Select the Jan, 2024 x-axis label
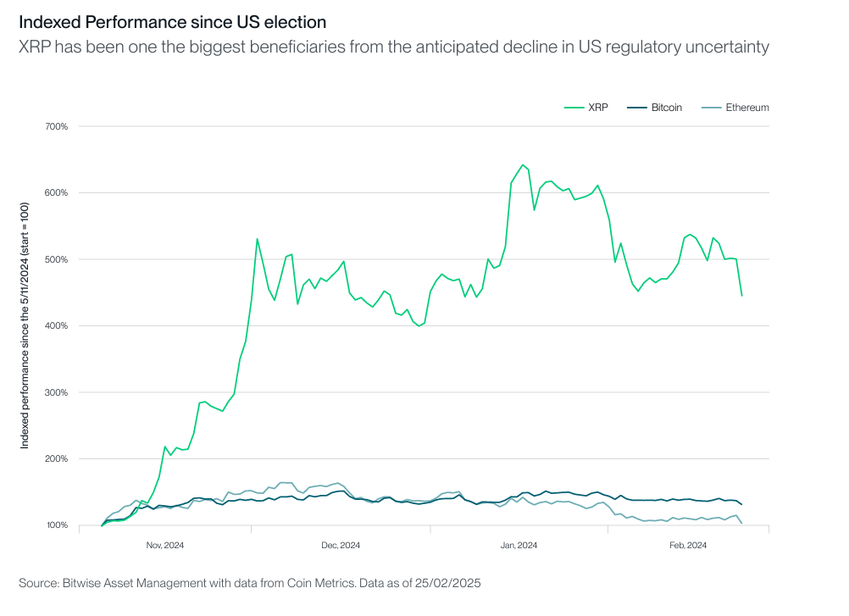 click(x=519, y=545)
